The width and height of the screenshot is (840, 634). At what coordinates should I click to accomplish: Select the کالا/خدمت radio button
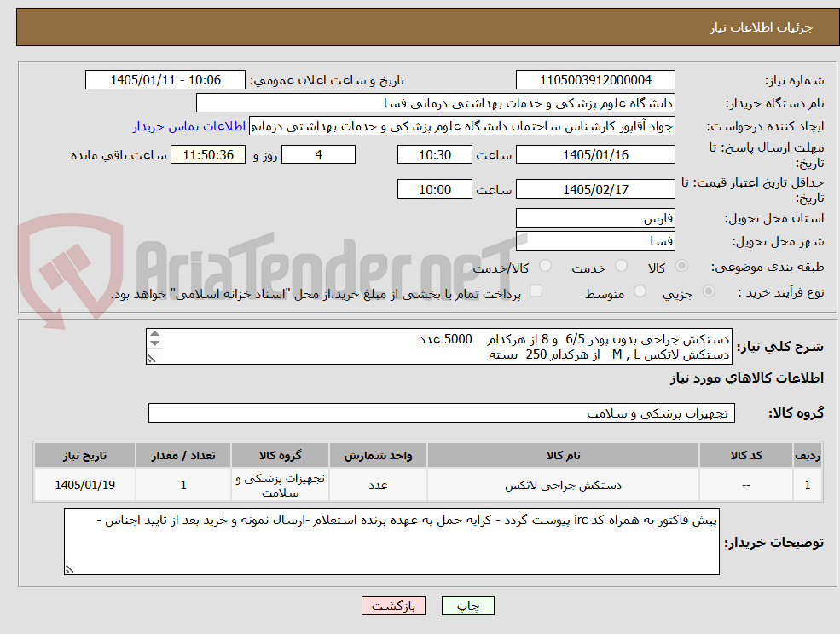pyautogui.click(x=545, y=266)
